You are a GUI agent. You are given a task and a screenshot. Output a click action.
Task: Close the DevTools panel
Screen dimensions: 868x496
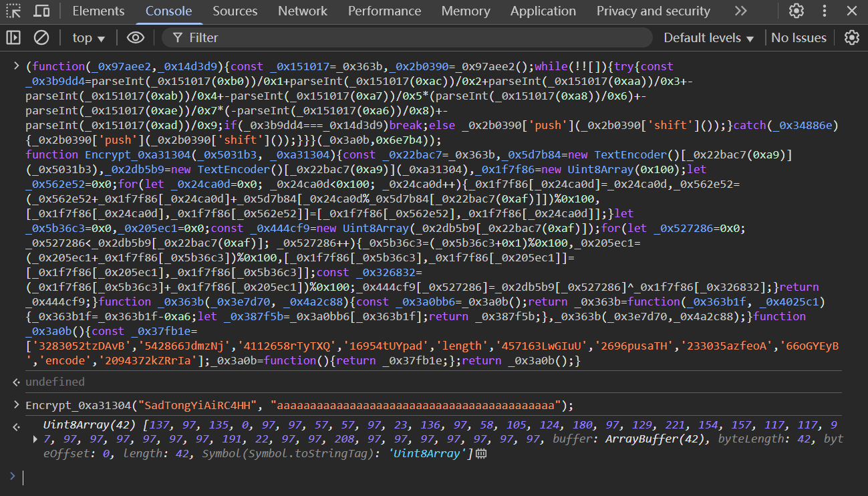851,11
